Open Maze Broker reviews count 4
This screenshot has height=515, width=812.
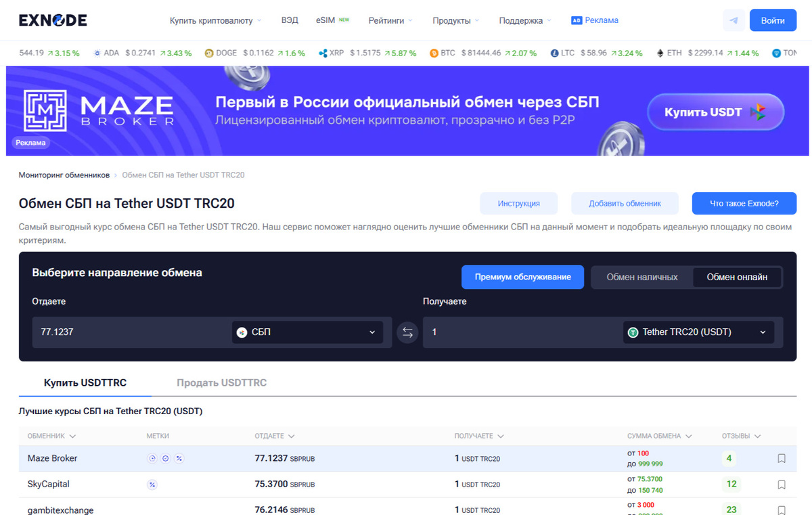point(729,458)
